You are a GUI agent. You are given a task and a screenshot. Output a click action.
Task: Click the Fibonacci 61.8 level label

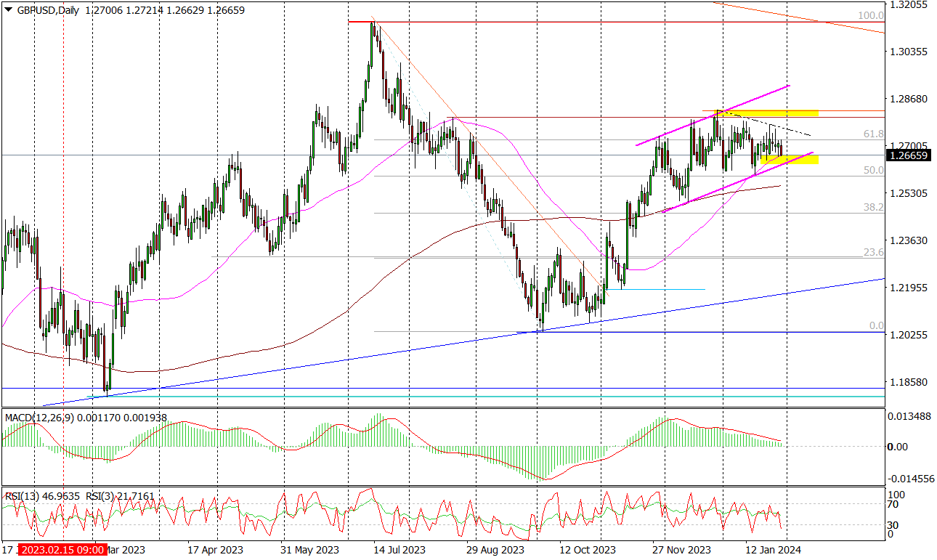pos(873,134)
